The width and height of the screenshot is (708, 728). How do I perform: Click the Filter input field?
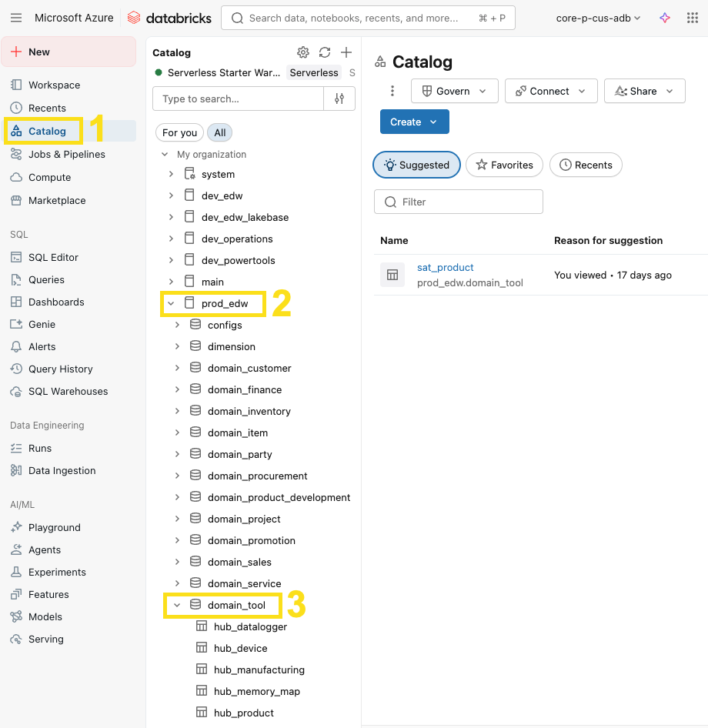tap(458, 202)
